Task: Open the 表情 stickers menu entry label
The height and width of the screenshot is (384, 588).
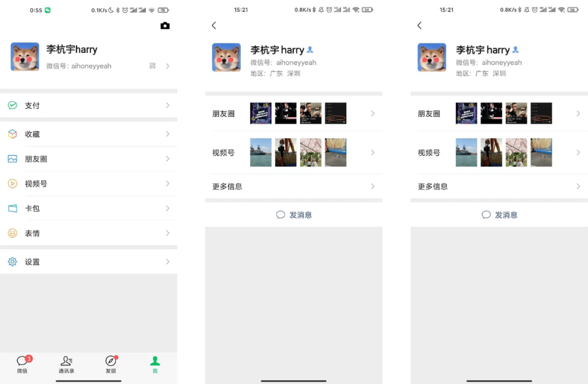Action: point(32,233)
